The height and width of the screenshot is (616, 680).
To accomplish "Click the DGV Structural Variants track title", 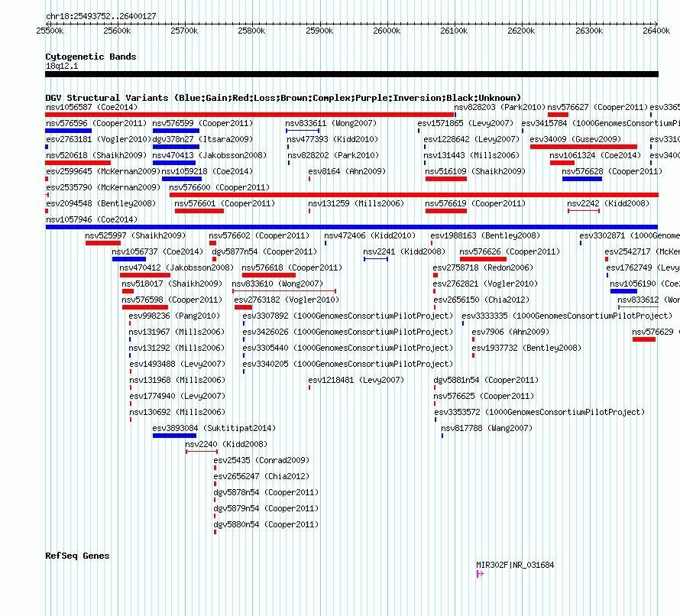I will (x=283, y=98).
